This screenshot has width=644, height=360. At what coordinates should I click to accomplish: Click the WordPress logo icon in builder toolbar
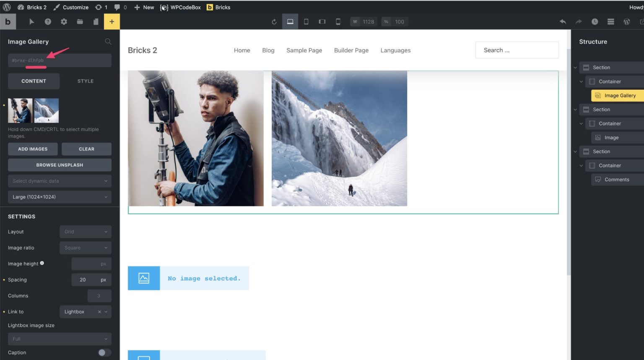626,21
